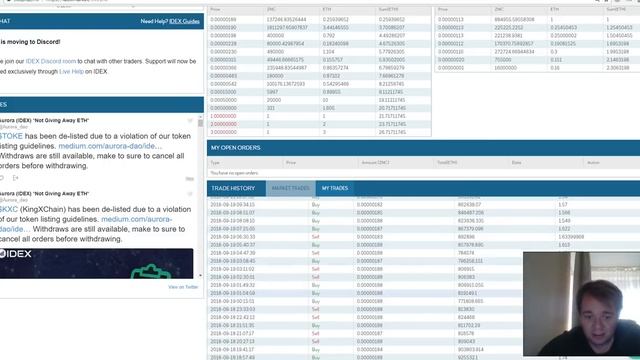The height and width of the screenshot is (360, 640).
Task: Click the $KXC cashtag link
Action: pos(9,209)
